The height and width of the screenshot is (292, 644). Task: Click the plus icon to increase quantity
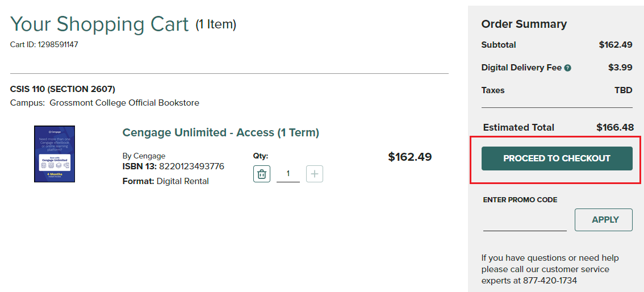(x=315, y=174)
